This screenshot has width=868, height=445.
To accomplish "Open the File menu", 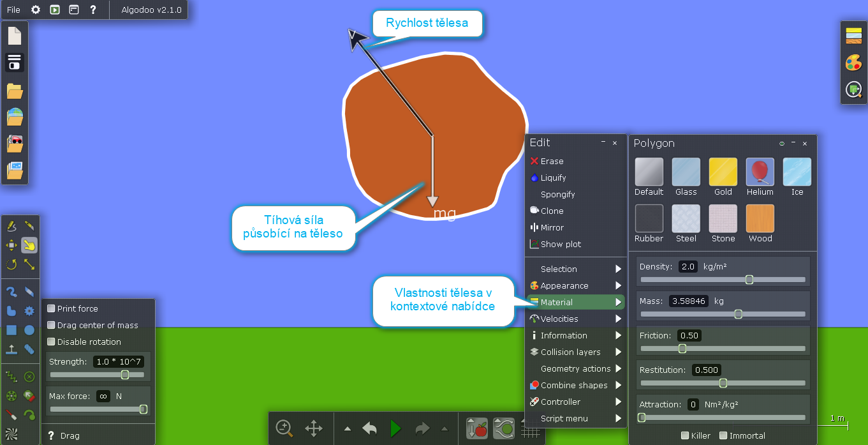I will (13, 10).
